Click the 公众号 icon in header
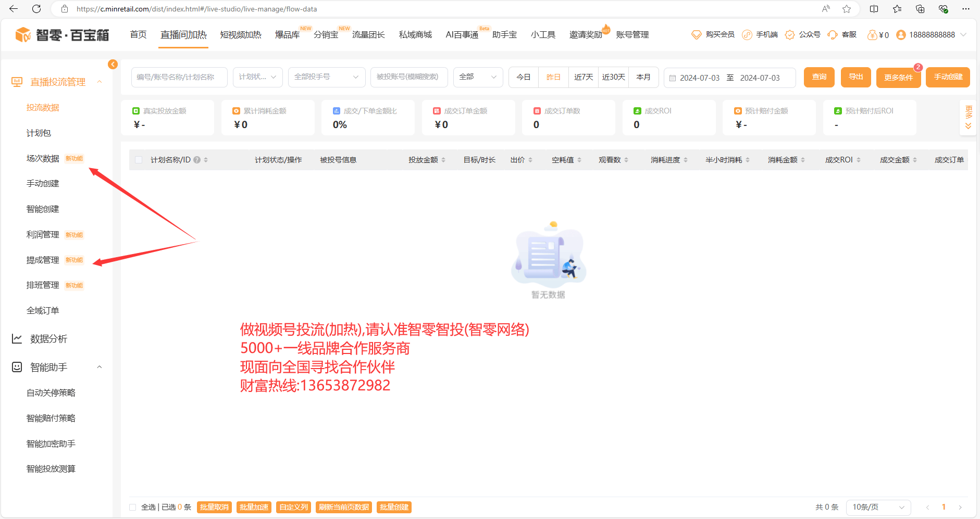Viewport: 980px width, 519px height. coord(790,35)
